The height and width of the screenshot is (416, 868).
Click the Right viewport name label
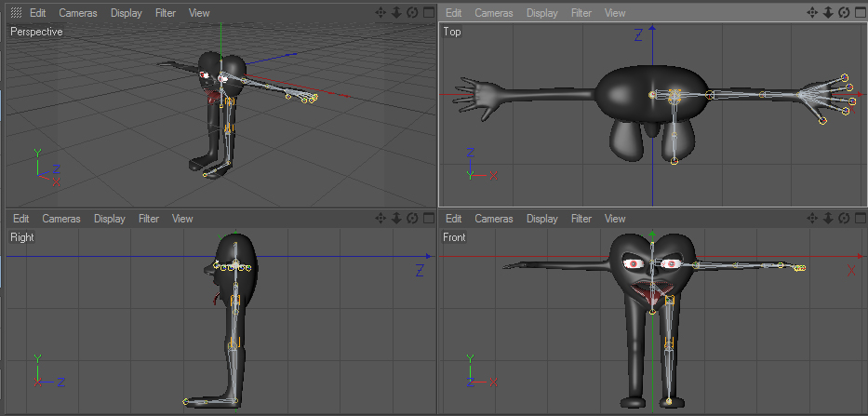point(20,237)
